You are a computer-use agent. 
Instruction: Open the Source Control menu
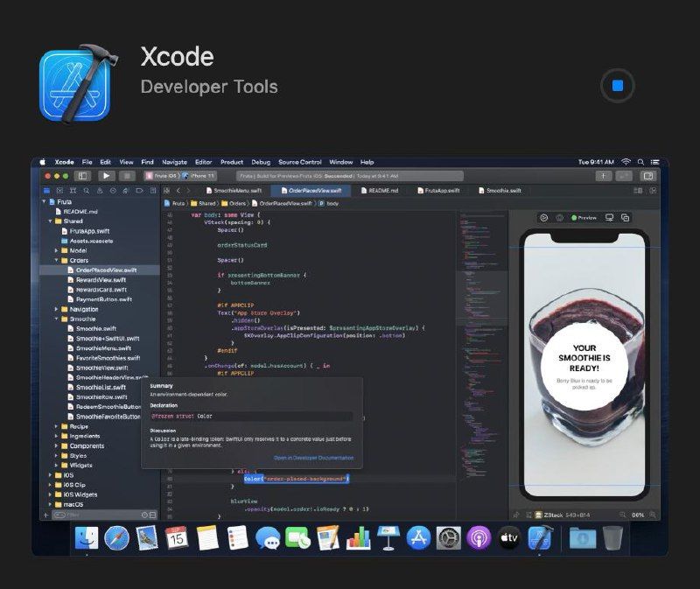coord(299,162)
